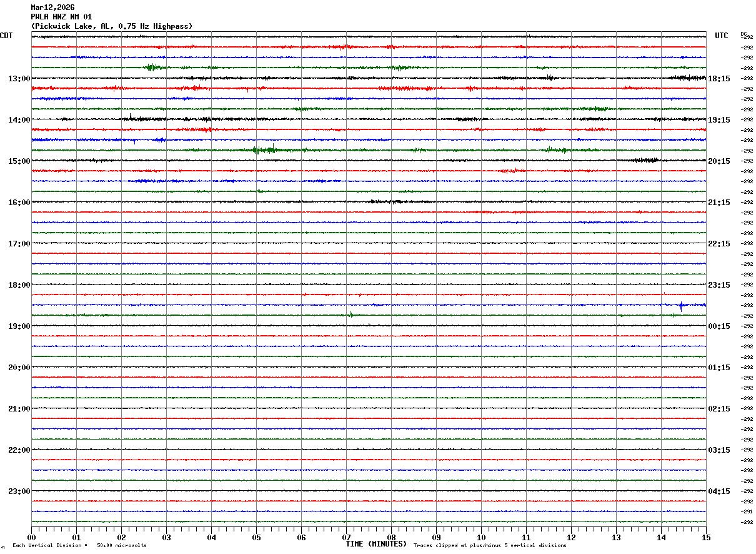756x554 pixels.
Task: Click the DC column header
Action: 744,34
